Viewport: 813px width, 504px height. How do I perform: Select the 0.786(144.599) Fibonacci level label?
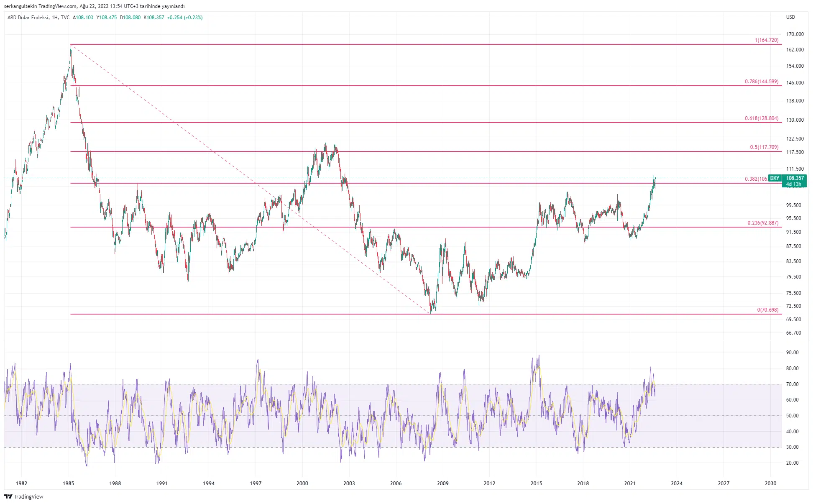tap(761, 82)
